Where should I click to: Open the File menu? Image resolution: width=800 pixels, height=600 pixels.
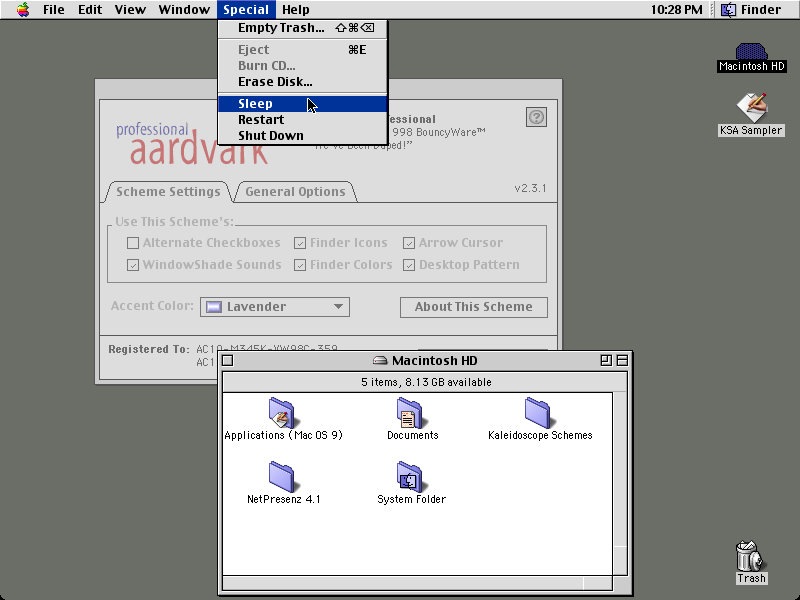pos(54,10)
